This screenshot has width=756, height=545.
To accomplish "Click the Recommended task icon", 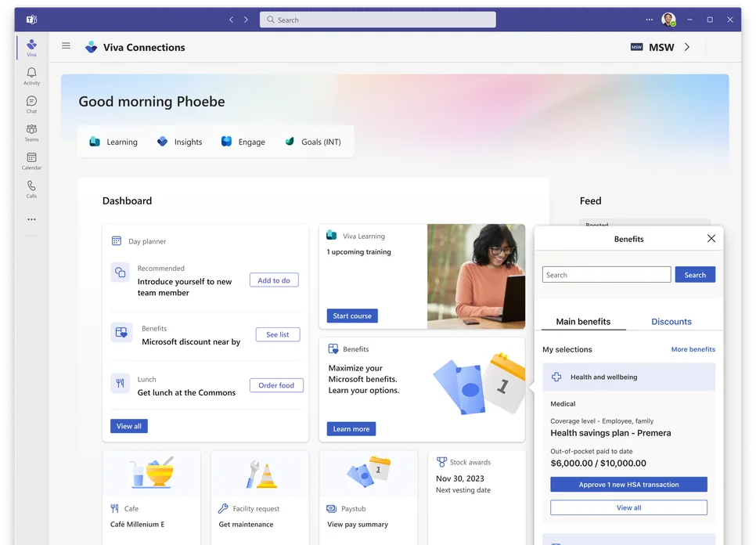I will click(x=120, y=272).
